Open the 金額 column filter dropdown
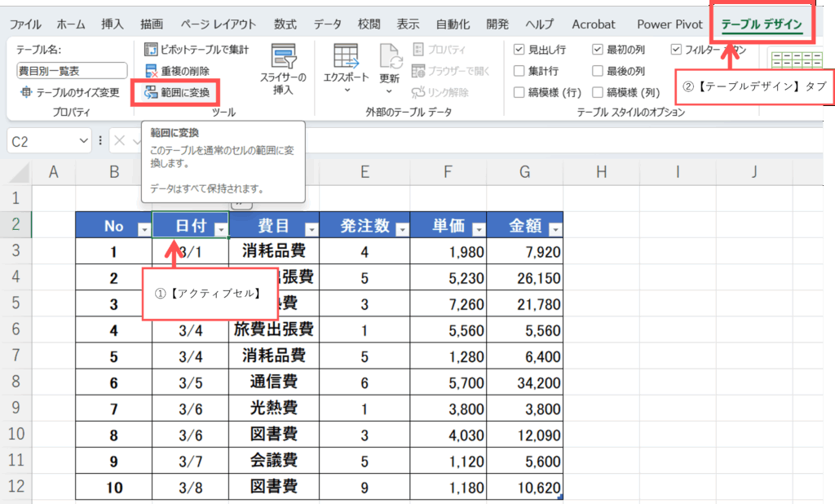 pos(554,230)
